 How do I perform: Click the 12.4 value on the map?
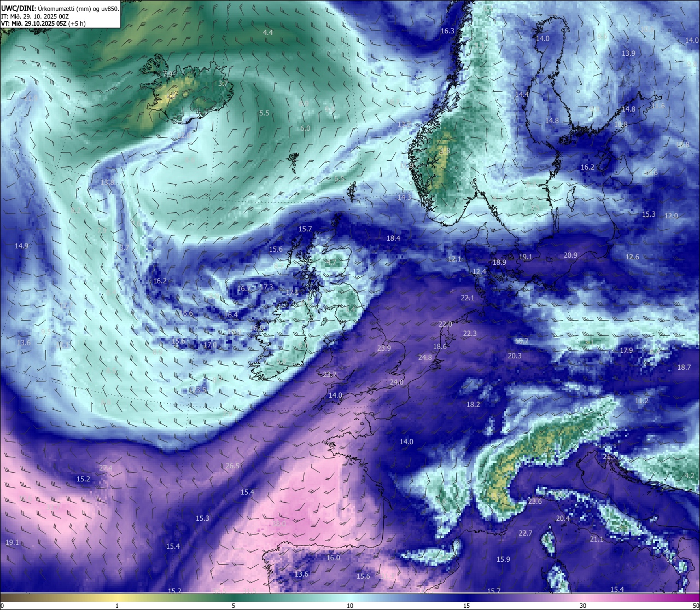[479, 272]
